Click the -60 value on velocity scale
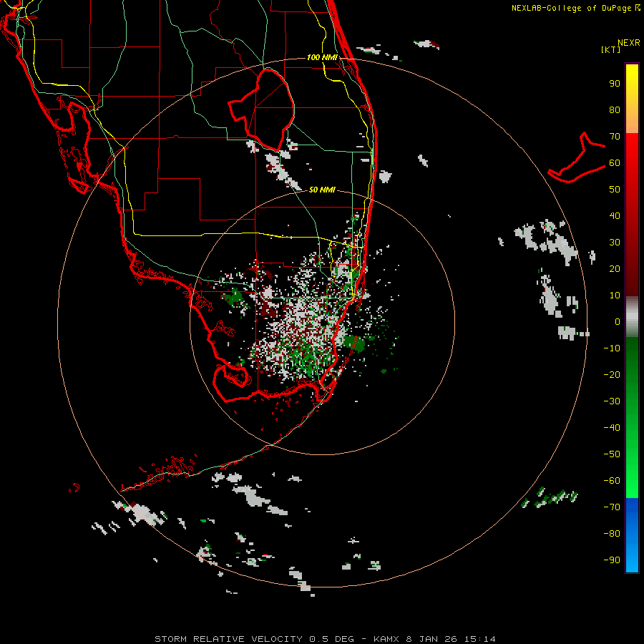Viewport: 644px width, 644px height. [612, 481]
